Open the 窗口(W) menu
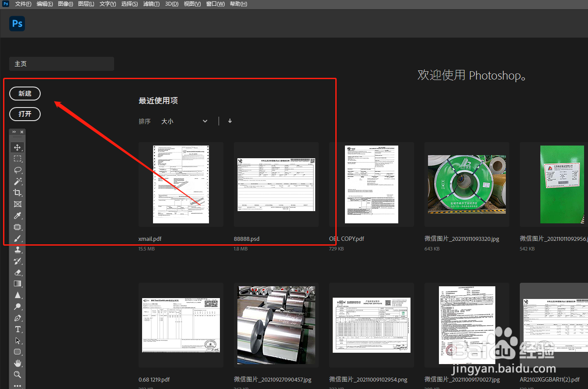 coord(216,4)
